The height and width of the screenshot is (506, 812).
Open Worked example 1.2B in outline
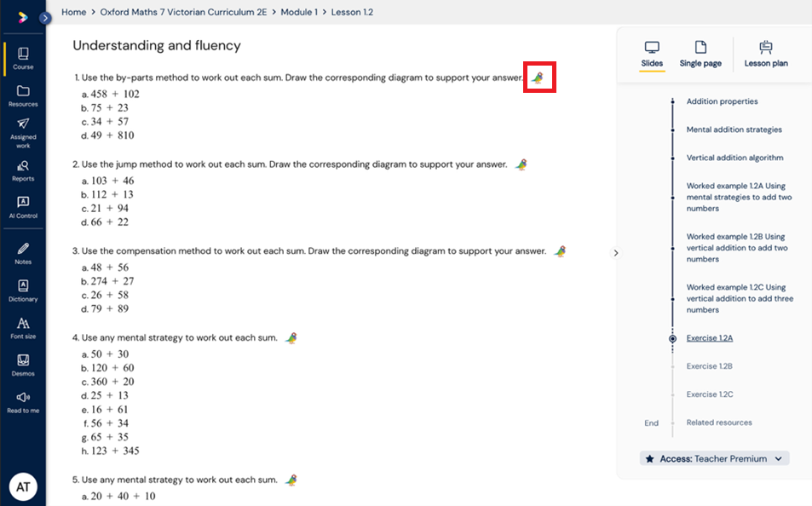[x=737, y=248]
